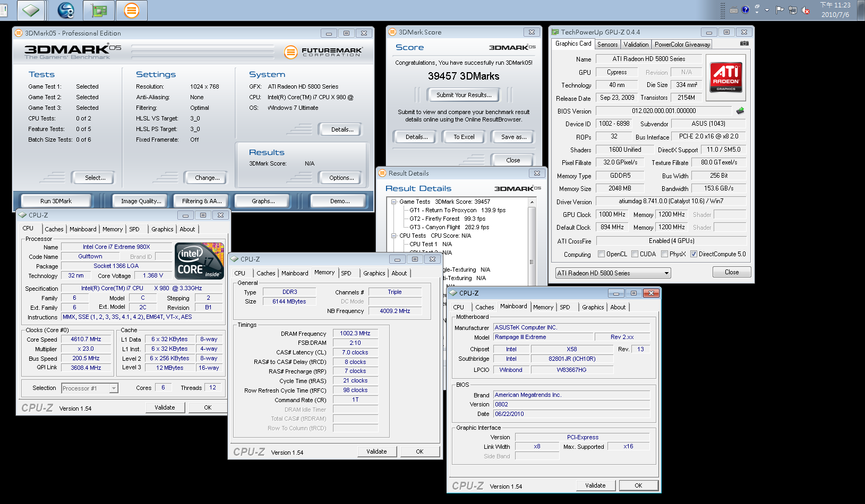The height and width of the screenshot is (504, 865).
Task: Open the Validation tab in GPU-Z
Action: [636, 45]
